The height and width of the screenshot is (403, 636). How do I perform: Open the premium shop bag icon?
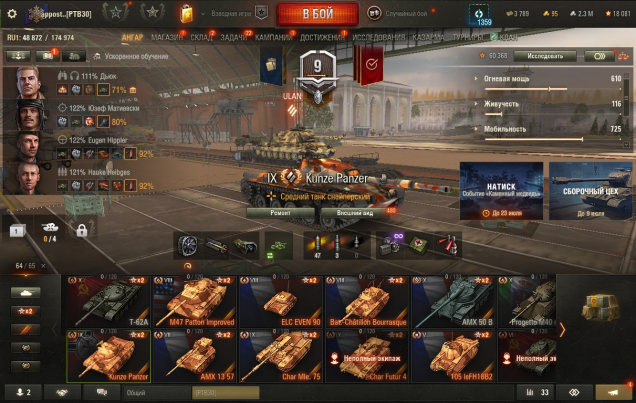click(x=186, y=14)
